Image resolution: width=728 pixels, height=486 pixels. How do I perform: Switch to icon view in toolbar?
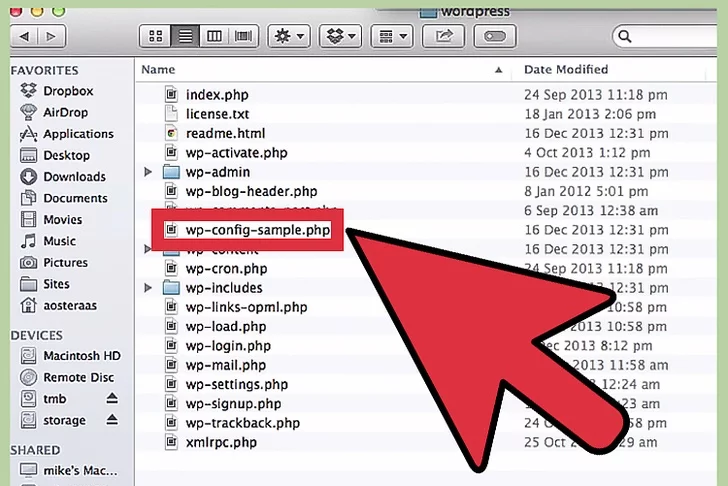coord(156,36)
